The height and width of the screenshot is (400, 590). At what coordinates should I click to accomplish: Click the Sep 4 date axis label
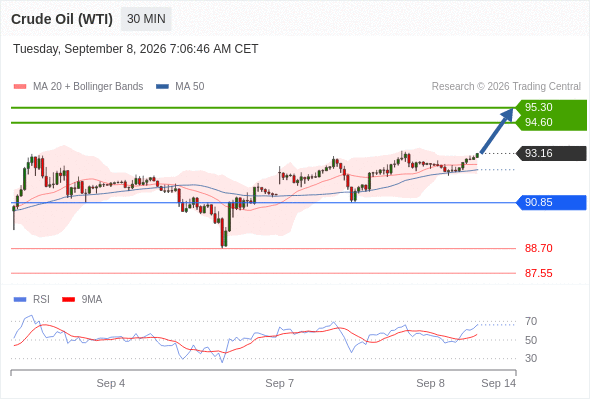point(111,383)
